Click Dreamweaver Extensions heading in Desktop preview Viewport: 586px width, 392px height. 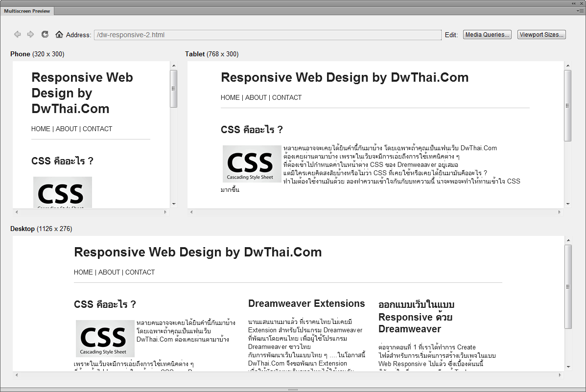click(x=306, y=303)
